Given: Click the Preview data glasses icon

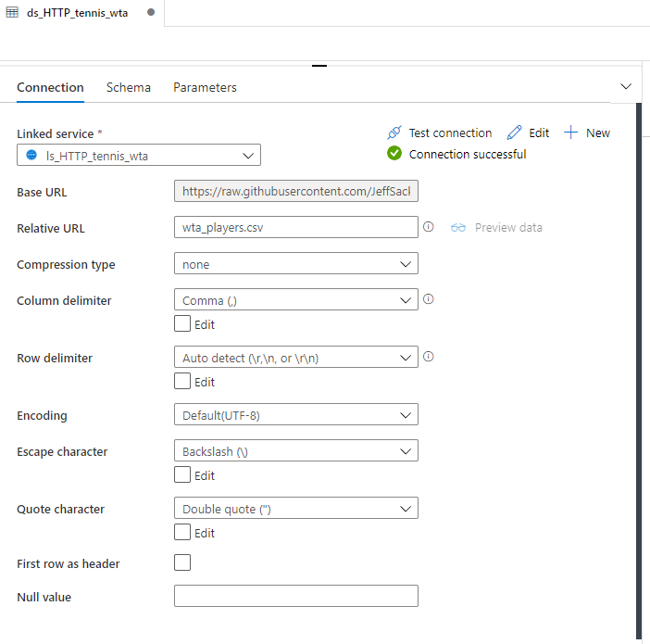Looking at the screenshot, I should coord(458,227).
